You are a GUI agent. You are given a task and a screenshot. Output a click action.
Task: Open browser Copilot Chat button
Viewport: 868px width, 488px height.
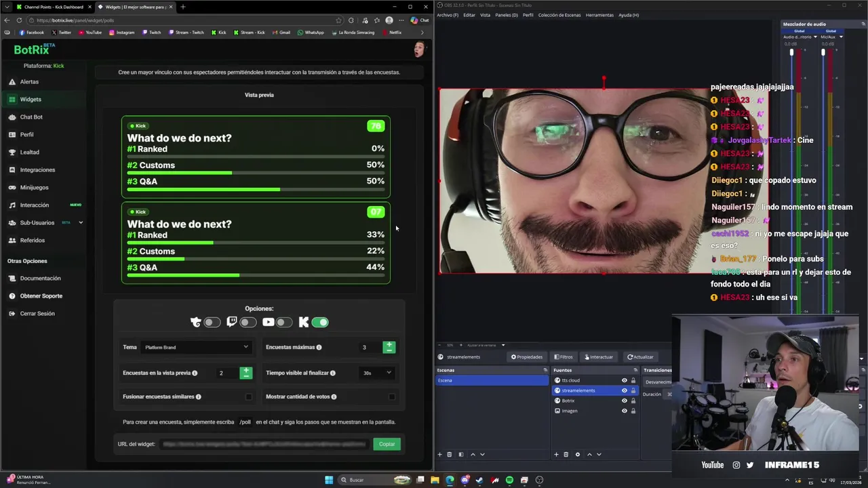click(x=419, y=20)
